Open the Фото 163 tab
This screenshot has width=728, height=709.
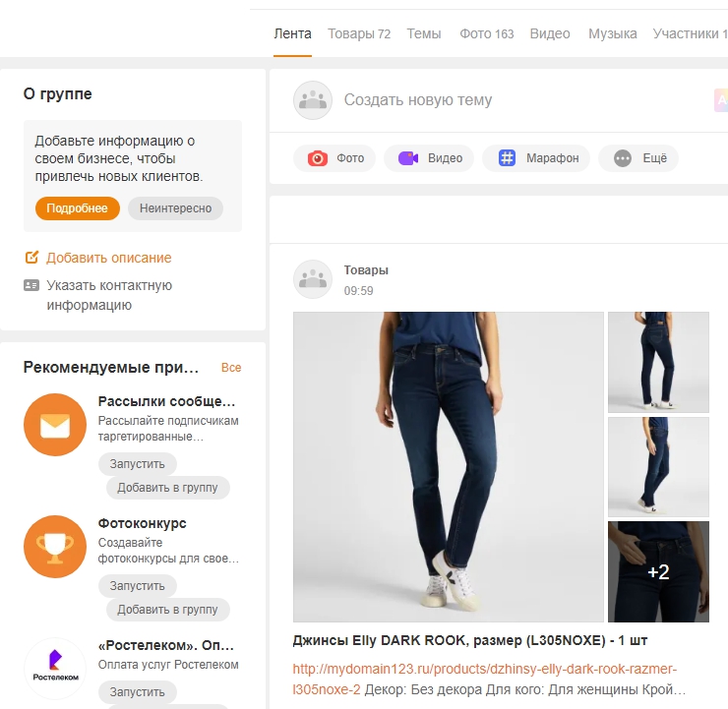487,33
